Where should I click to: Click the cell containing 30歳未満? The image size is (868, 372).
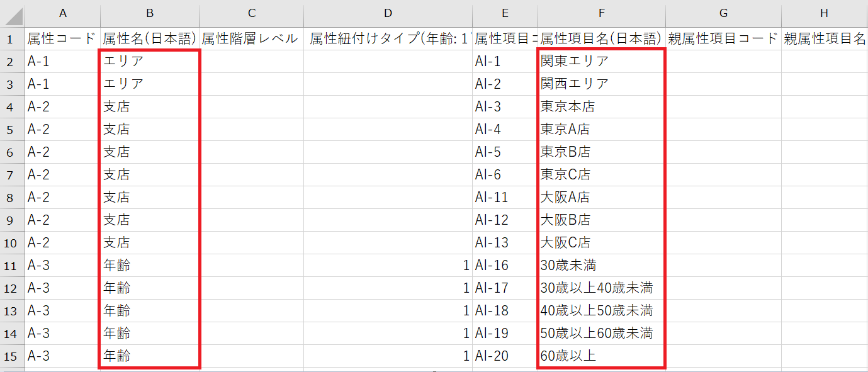601,264
